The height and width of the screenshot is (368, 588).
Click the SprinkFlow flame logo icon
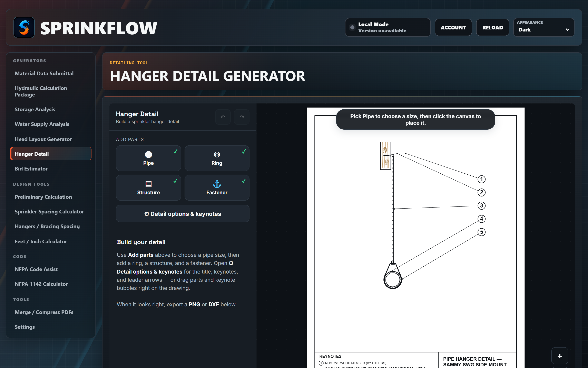(24, 28)
